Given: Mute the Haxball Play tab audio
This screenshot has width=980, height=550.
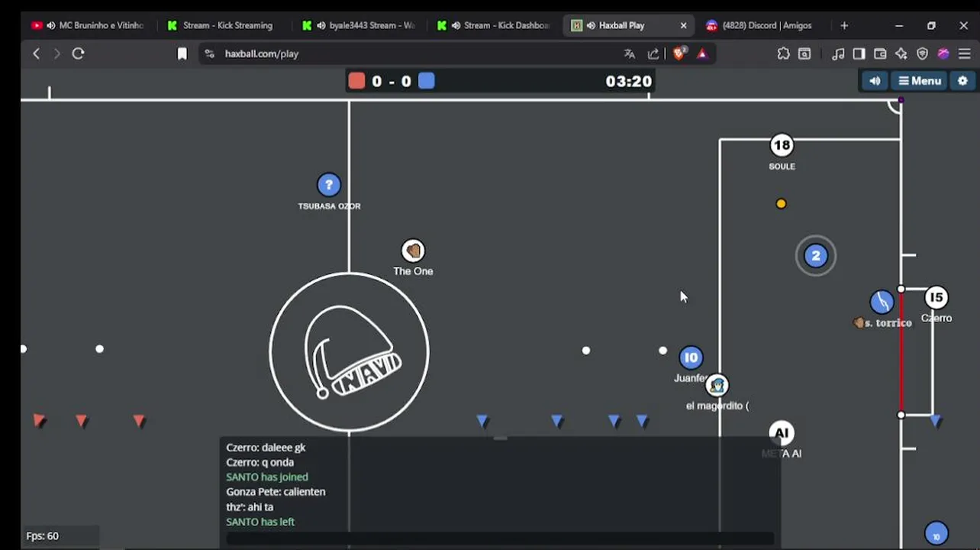Looking at the screenshot, I should point(592,25).
